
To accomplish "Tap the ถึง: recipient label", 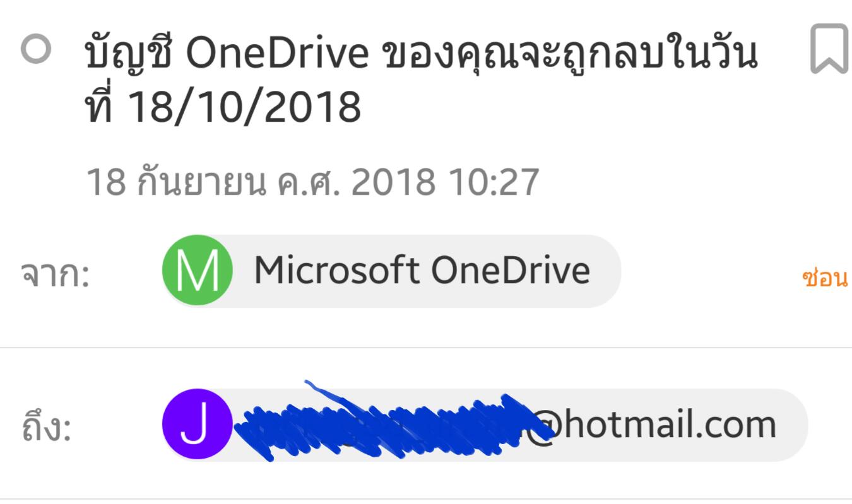I will pyautogui.click(x=46, y=428).
